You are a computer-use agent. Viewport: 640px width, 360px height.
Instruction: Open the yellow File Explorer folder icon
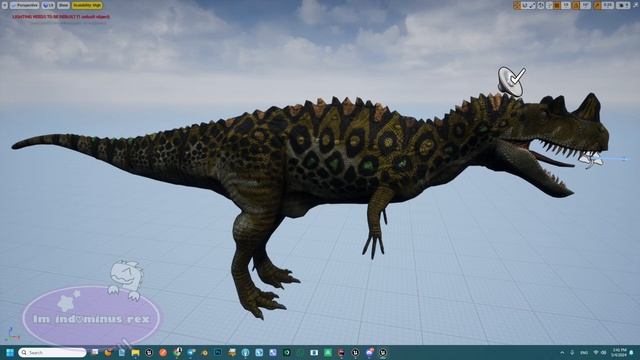(135, 353)
